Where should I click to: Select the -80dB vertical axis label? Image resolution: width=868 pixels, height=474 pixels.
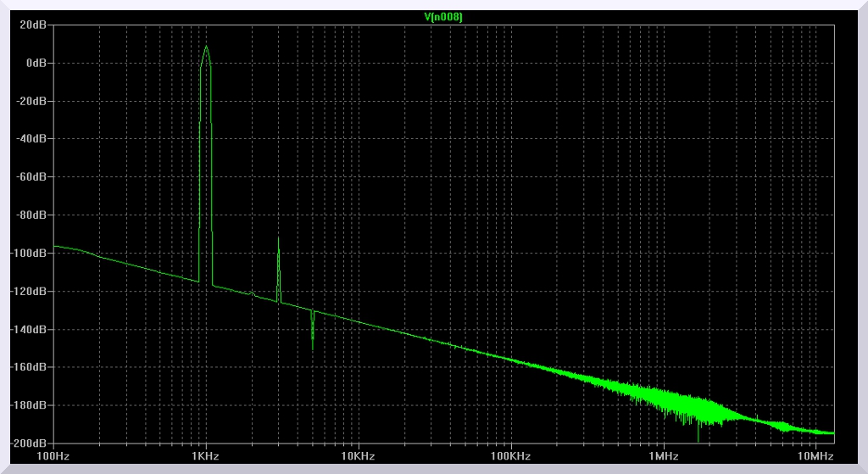[x=32, y=215]
